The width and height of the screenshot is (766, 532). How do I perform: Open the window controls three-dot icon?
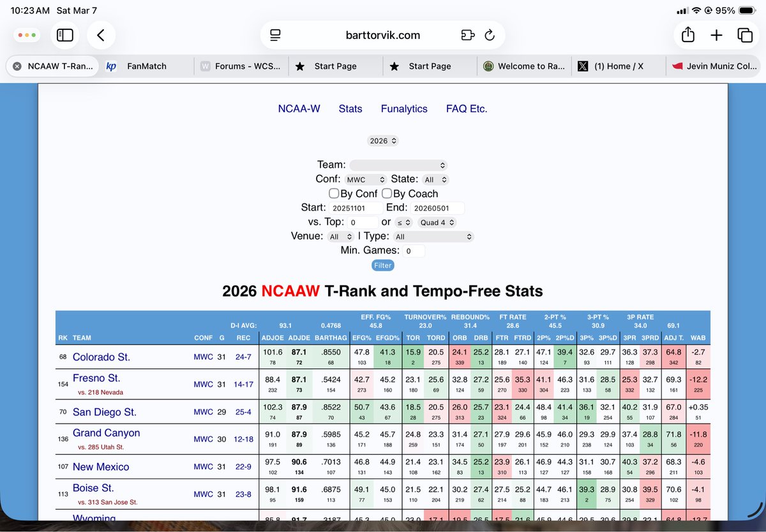[x=27, y=36]
